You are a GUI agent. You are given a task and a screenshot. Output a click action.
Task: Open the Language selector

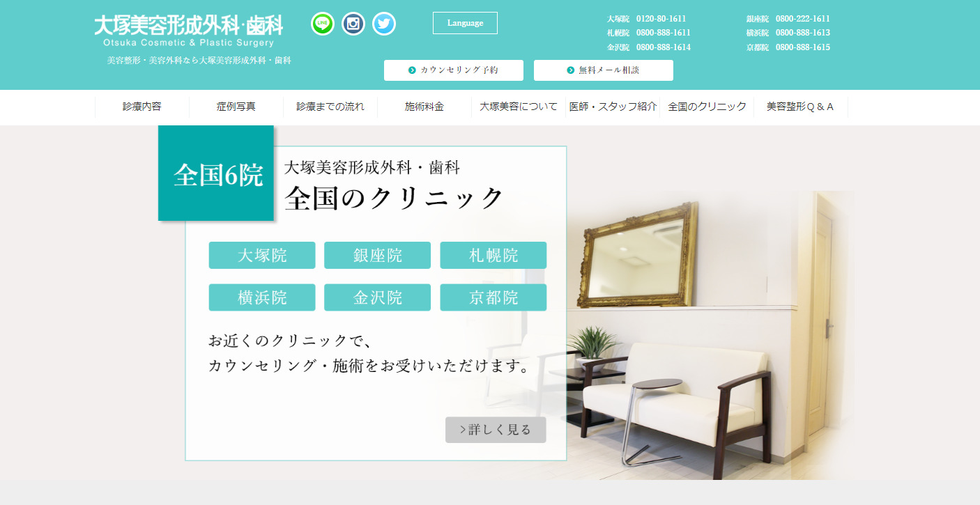coord(465,22)
